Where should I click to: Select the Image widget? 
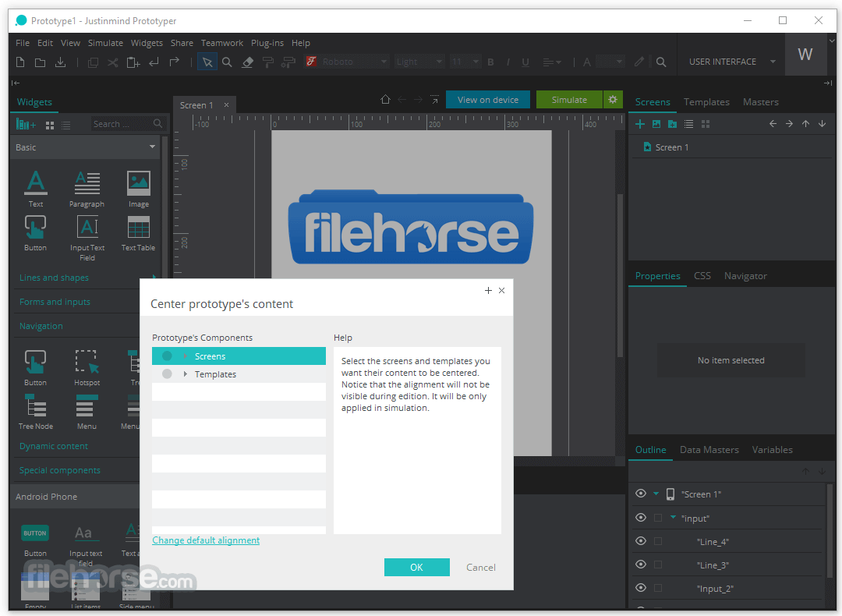click(139, 189)
